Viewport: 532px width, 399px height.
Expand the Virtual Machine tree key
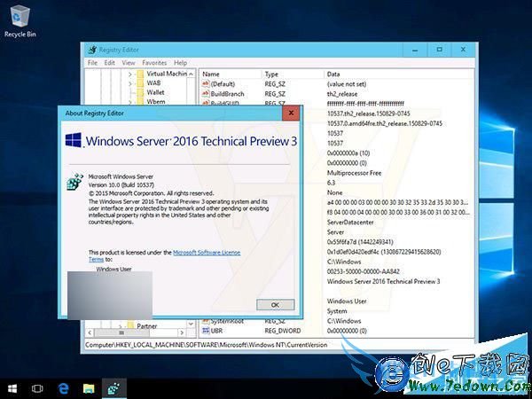[x=130, y=74]
